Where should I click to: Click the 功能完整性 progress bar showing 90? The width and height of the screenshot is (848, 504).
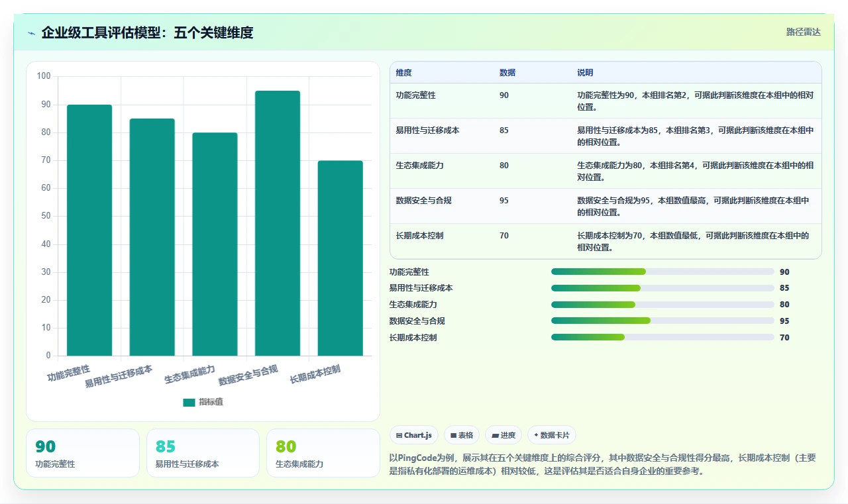coord(662,272)
